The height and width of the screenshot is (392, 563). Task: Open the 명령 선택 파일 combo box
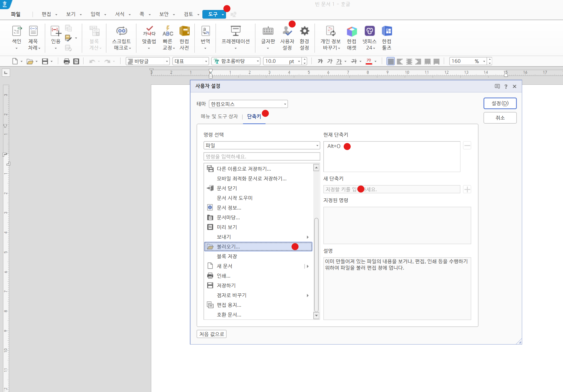click(317, 146)
